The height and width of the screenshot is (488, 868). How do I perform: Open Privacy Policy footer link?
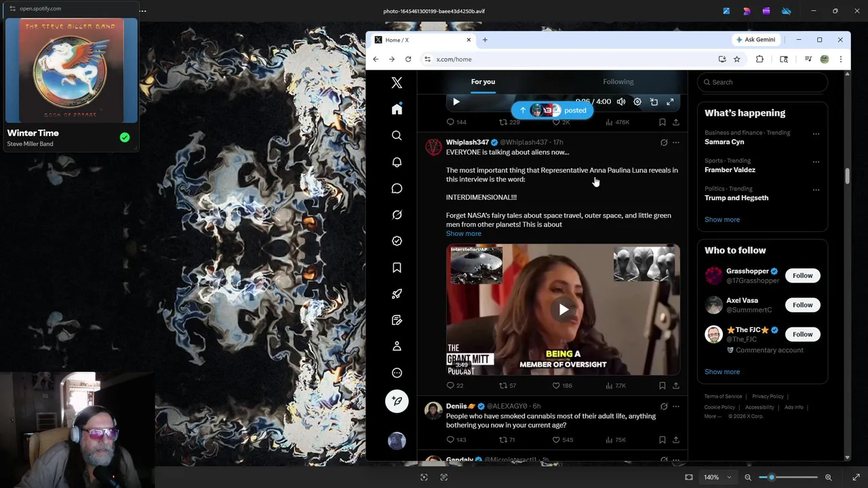tap(768, 396)
